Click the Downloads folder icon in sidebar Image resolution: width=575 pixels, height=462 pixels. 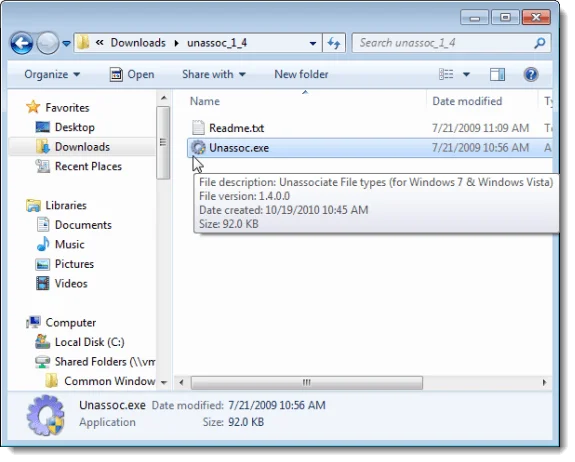[x=43, y=147]
